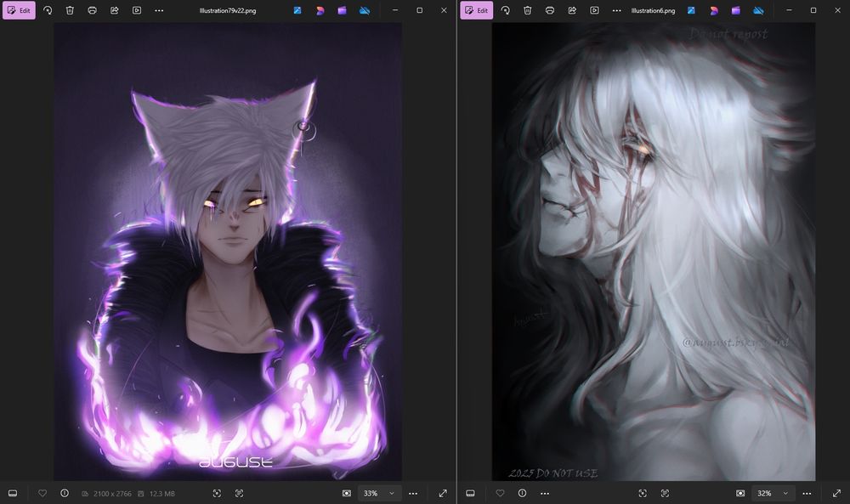Start slideshow in the Illustration79v22.png window
The image size is (850, 504).
137,10
